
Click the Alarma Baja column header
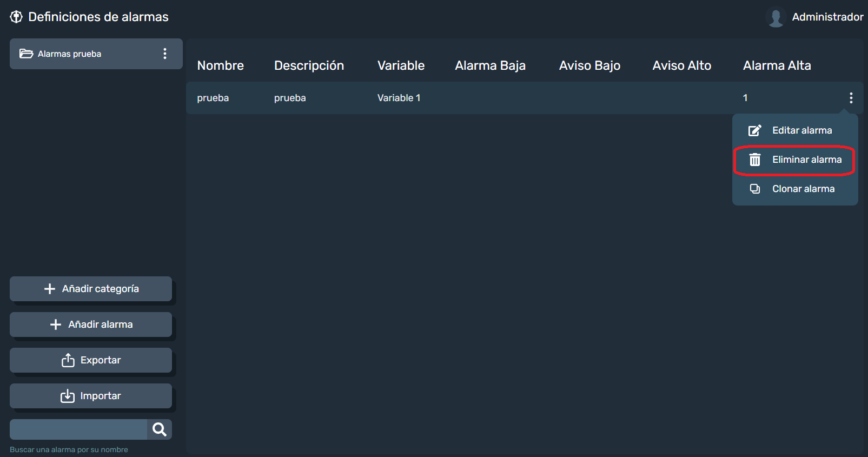point(490,65)
